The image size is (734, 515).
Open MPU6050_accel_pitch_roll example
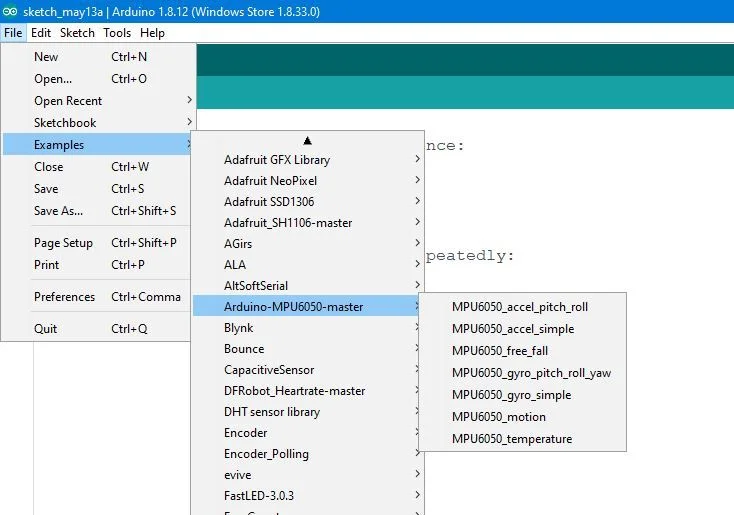coord(522,307)
